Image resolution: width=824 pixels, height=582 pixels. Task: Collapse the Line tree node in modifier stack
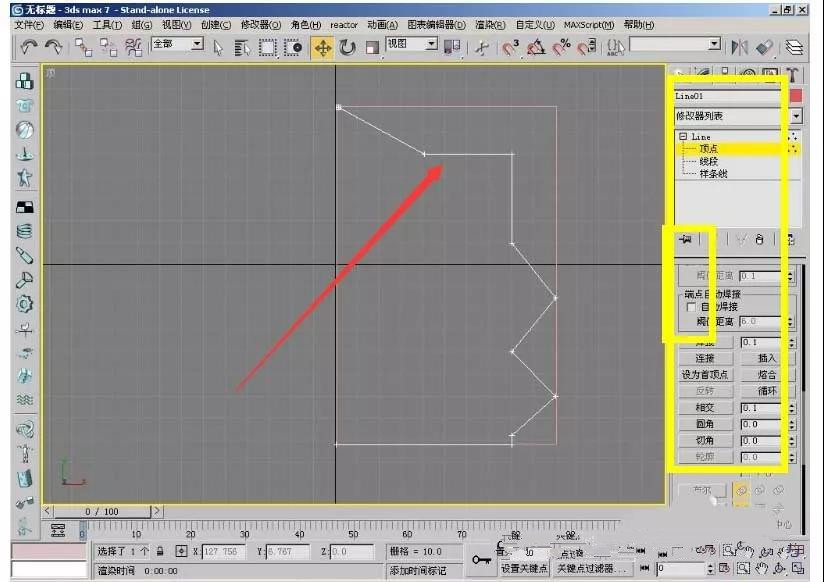pyautogui.click(x=683, y=136)
